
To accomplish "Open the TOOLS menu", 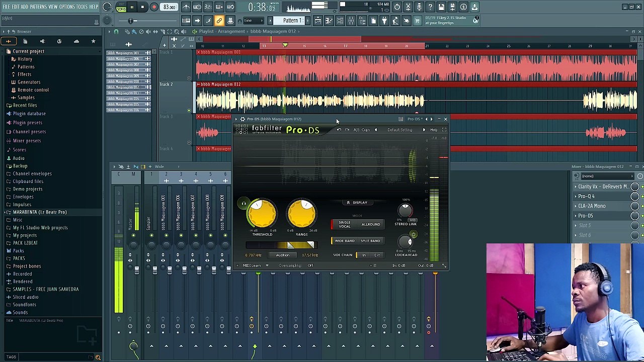I will (82, 7).
